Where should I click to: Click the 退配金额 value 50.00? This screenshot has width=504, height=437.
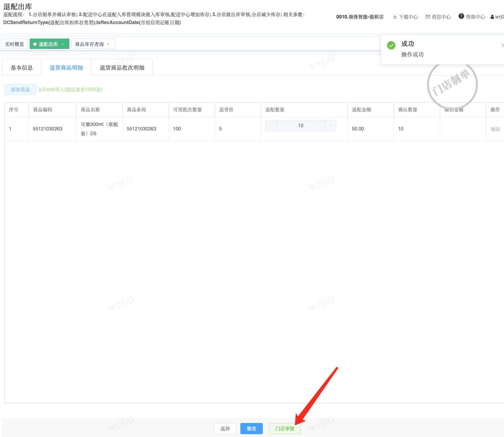pos(358,129)
